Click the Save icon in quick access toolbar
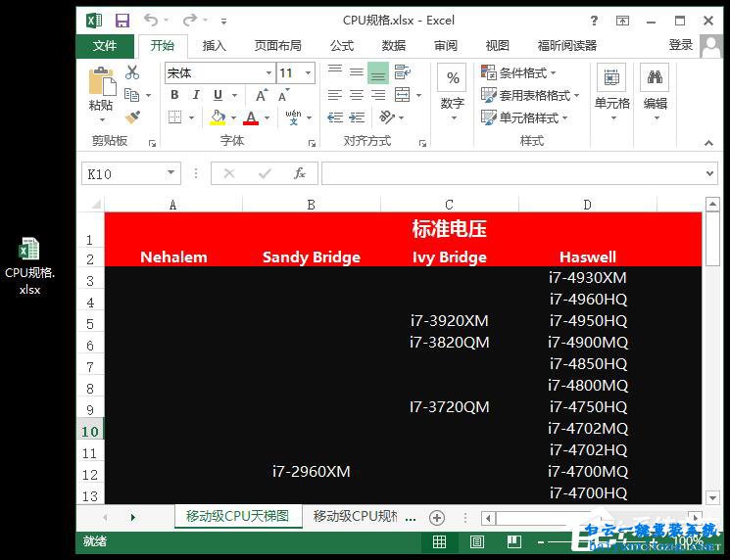Viewport: 730px width, 560px height. pyautogui.click(x=122, y=21)
